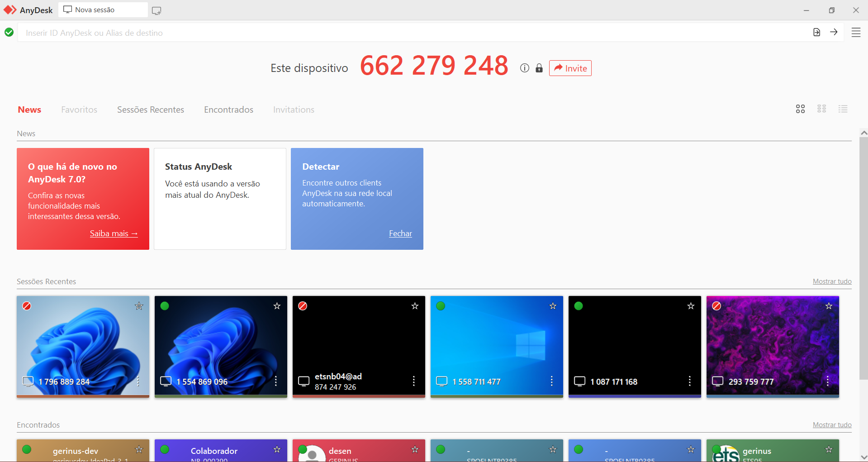Click monitor icon on 1 087 171 168

point(579,381)
